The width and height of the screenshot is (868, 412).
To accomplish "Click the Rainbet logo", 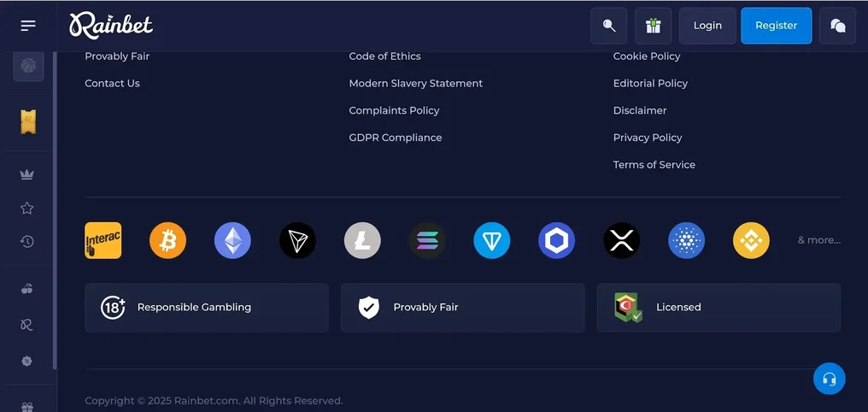I will 111,26.
